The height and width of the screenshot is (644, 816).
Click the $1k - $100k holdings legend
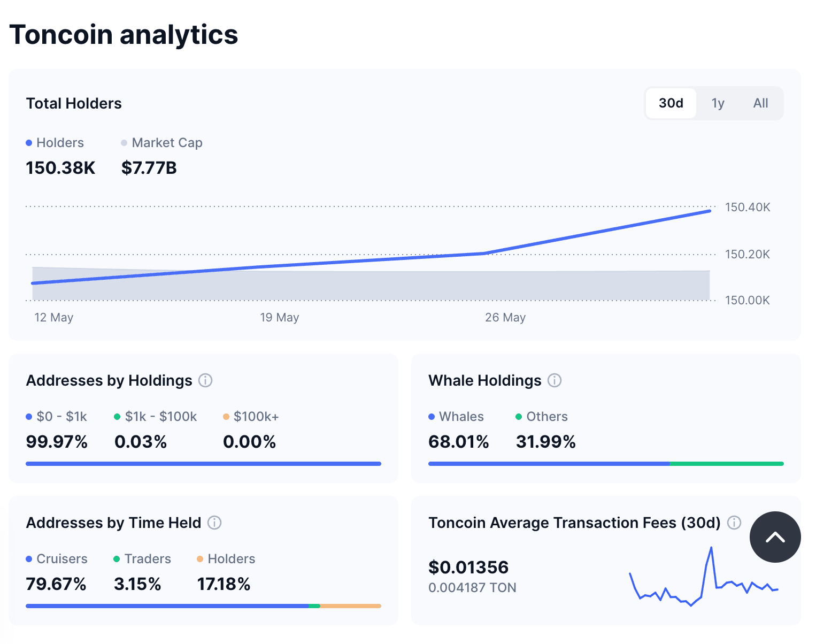pyautogui.click(x=156, y=417)
